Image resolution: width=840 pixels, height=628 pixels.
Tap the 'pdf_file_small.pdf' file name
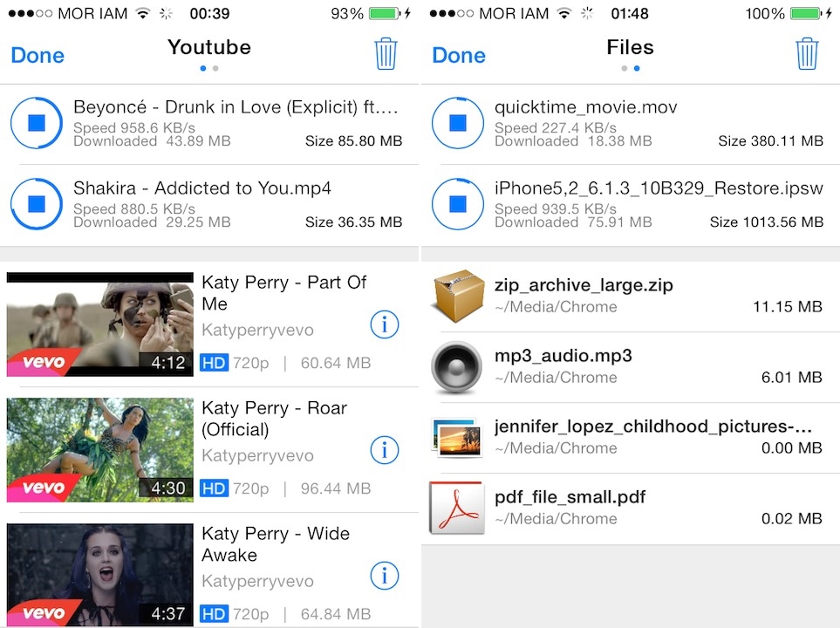tap(570, 497)
